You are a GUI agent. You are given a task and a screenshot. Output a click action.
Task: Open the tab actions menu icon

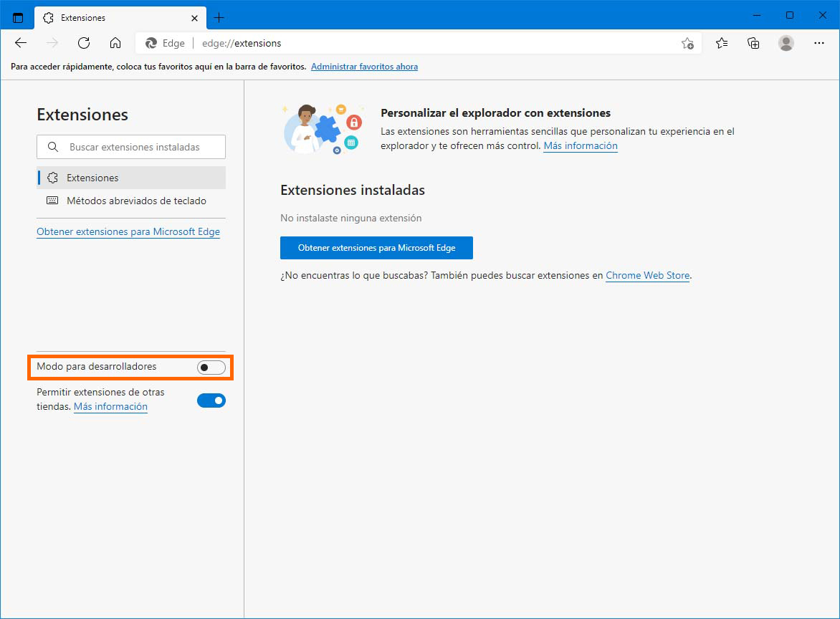[18, 18]
